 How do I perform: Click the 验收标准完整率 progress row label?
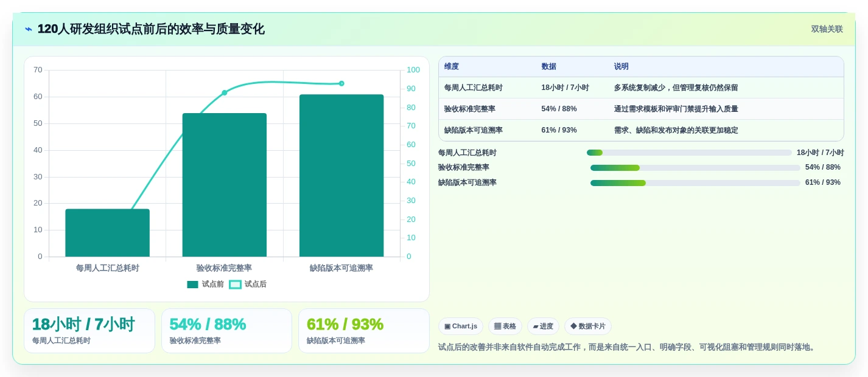[464, 168]
